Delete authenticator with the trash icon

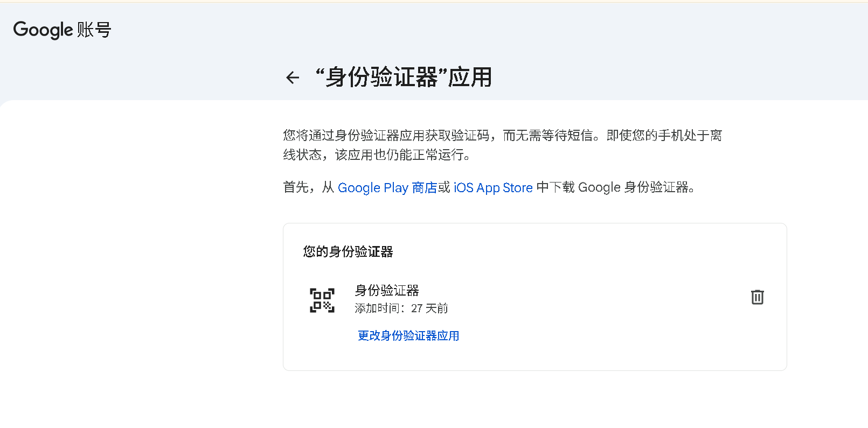point(757,297)
